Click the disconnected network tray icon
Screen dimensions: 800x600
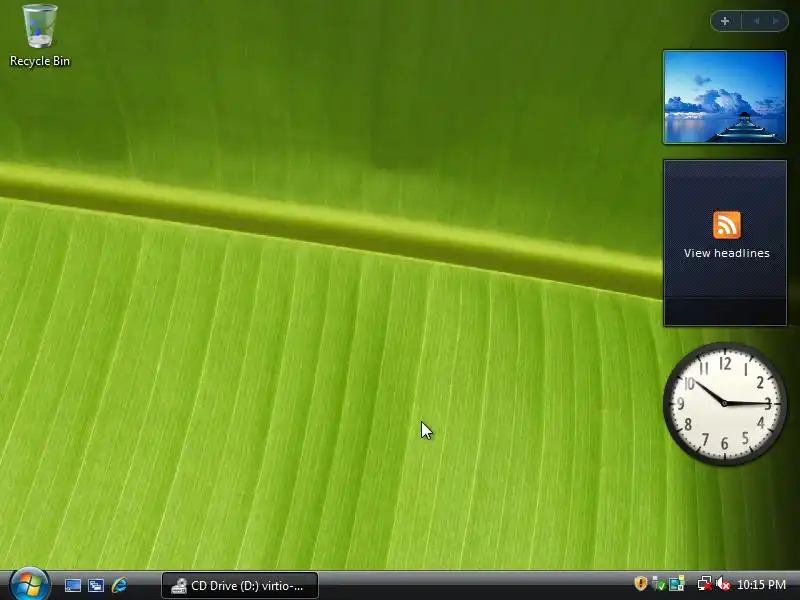[x=705, y=584]
